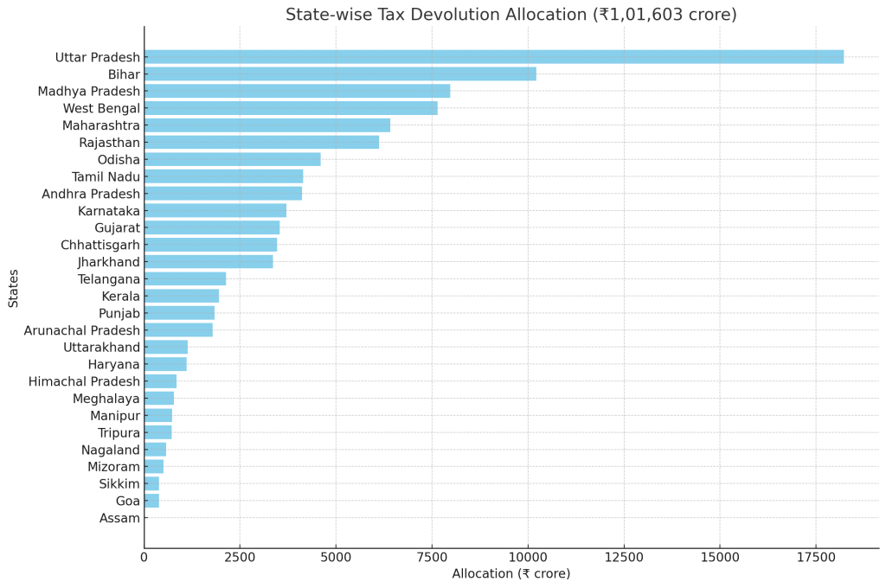Select the West Bengal bar
886x588 pixels.
[291, 108]
